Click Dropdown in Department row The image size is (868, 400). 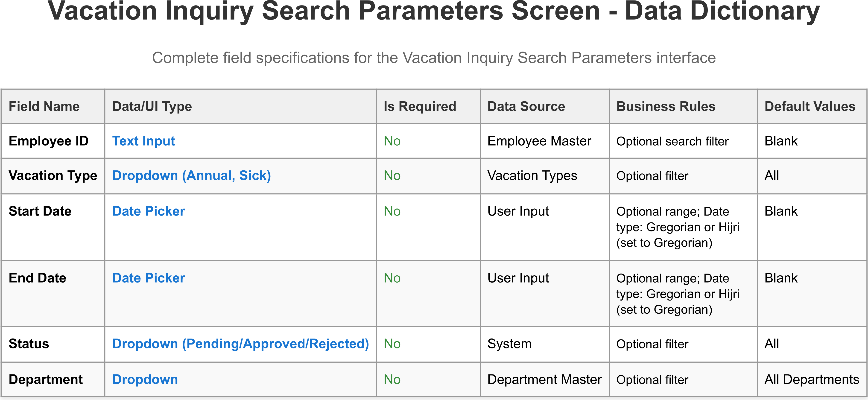click(145, 380)
